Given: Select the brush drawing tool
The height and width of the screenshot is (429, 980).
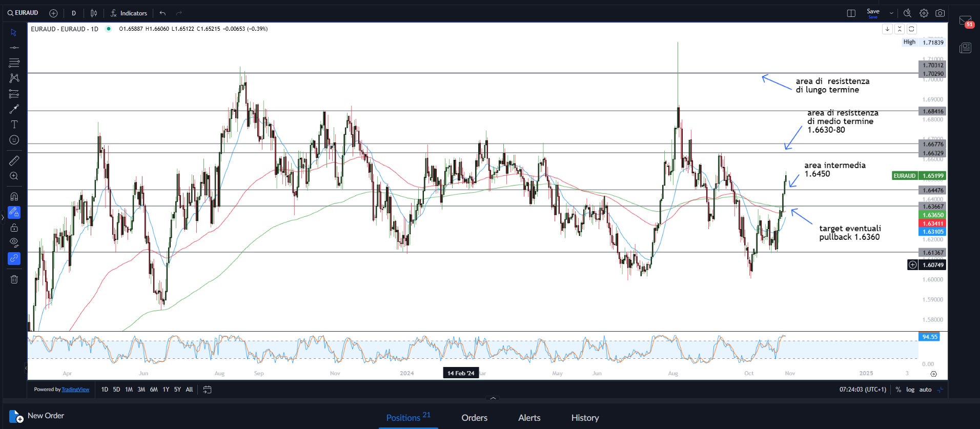Looking at the screenshot, I should tap(14, 109).
